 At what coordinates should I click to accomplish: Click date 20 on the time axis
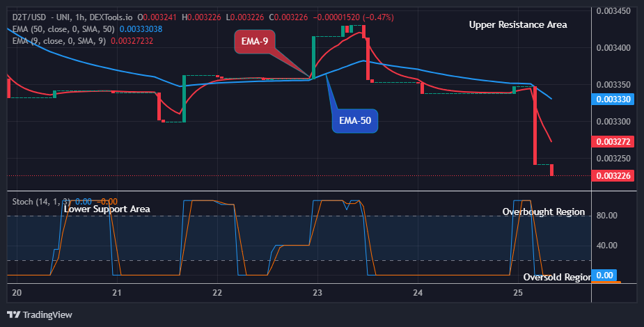pos(17,292)
